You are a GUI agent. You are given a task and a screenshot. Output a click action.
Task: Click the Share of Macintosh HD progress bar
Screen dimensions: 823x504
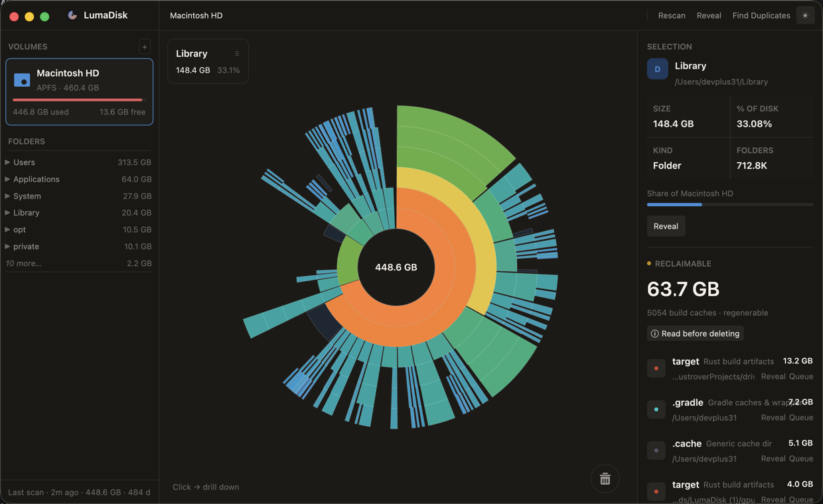tap(730, 205)
